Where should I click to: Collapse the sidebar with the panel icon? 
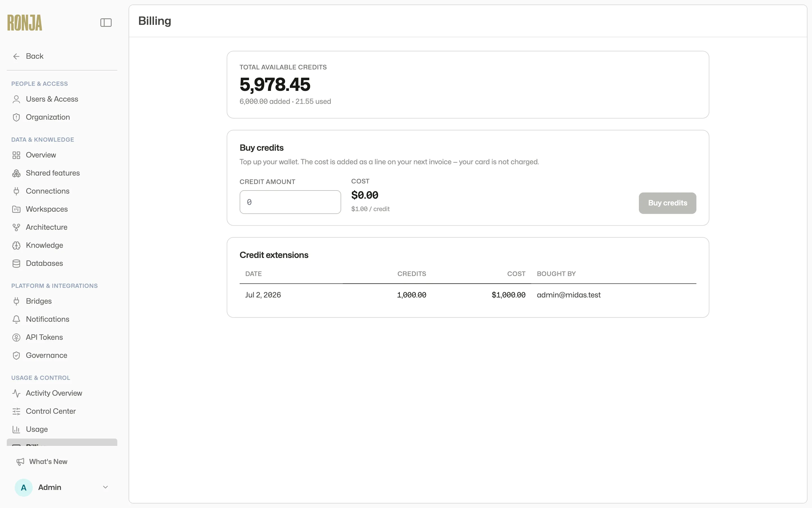(106, 23)
